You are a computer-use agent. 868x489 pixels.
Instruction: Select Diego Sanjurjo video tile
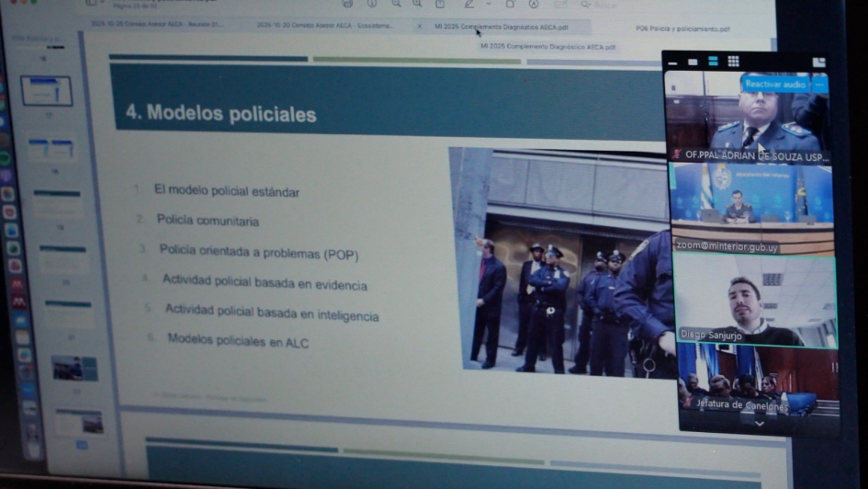coord(756,301)
